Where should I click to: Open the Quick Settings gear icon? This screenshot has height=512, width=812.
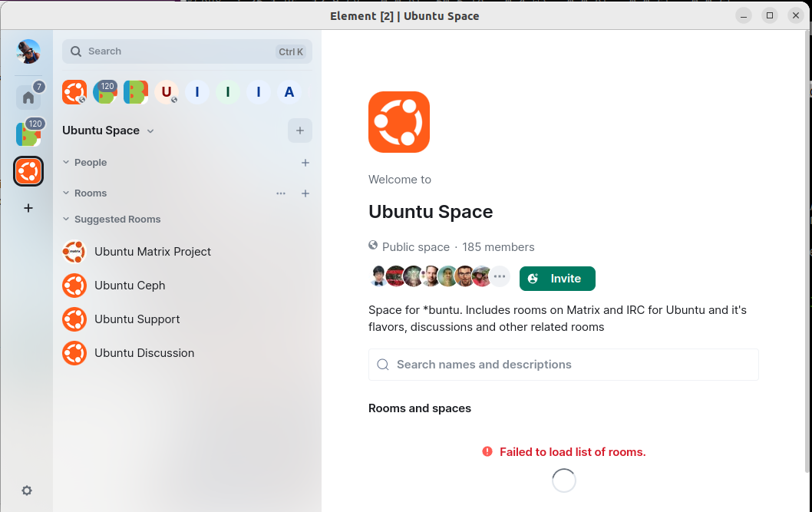[27, 491]
